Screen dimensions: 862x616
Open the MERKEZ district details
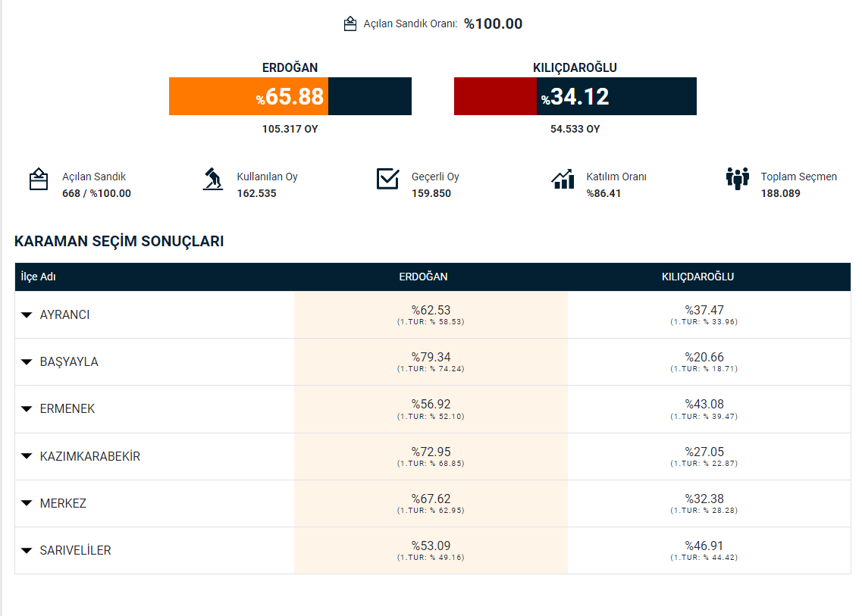coord(27,504)
